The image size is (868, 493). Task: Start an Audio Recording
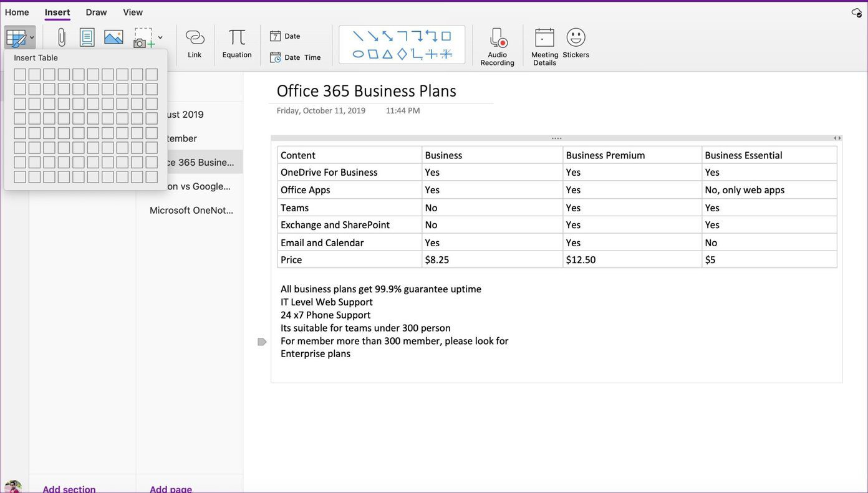pos(498,47)
